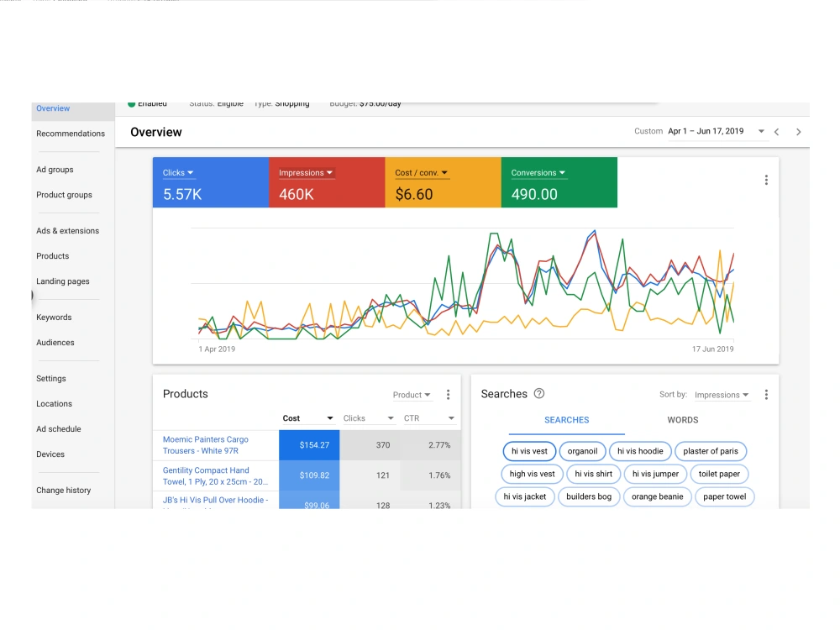Select Overview in the sidebar
The width and height of the screenshot is (840, 630).
click(53, 108)
